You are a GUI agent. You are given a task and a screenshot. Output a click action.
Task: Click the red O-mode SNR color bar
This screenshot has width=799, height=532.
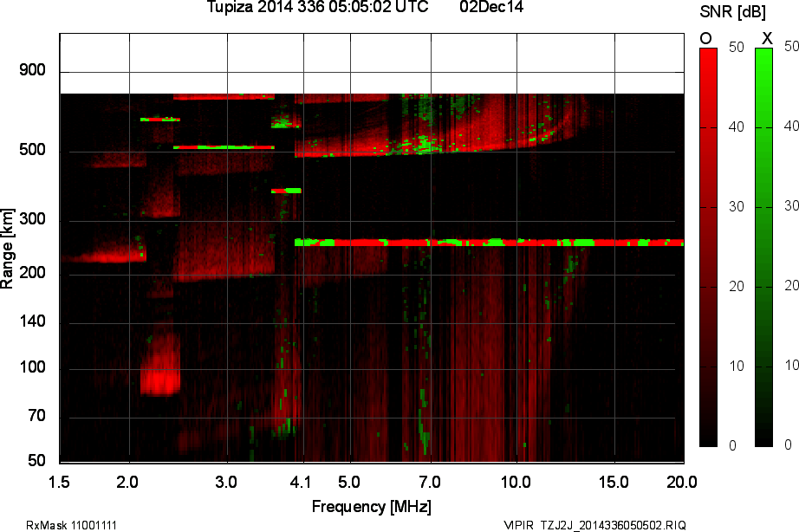click(x=708, y=247)
